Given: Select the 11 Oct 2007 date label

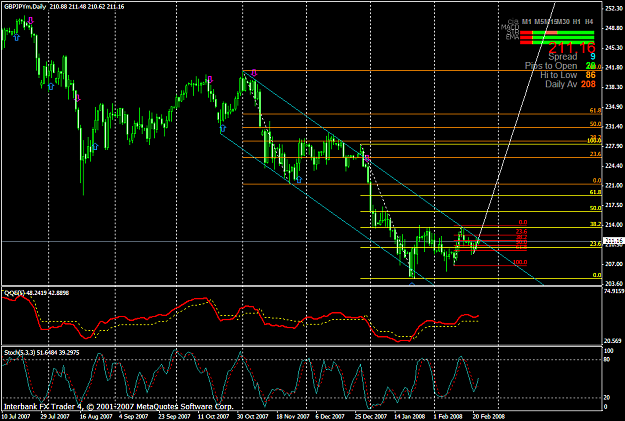Looking at the screenshot, I should pos(214,417).
